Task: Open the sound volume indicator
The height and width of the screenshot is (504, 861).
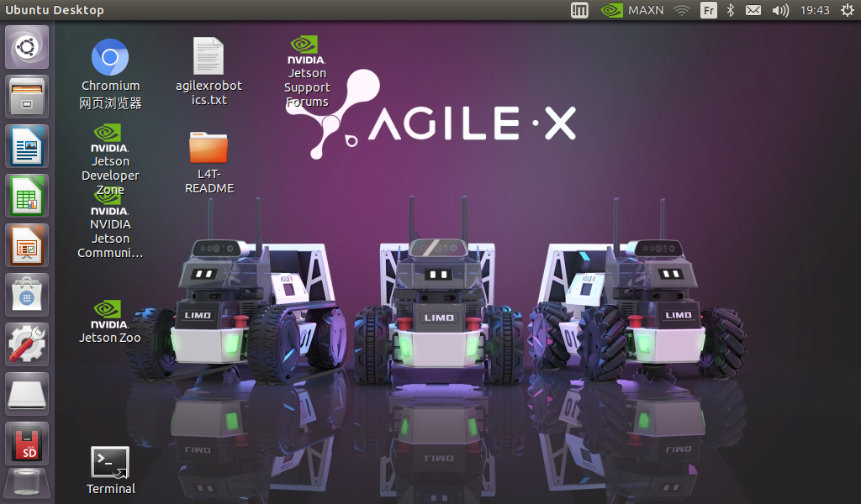Action: click(x=780, y=10)
